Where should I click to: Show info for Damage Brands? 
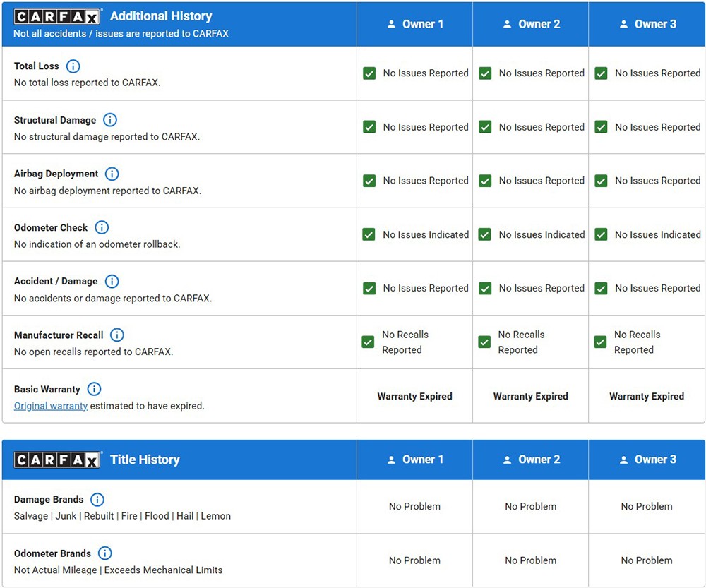(x=97, y=500)
